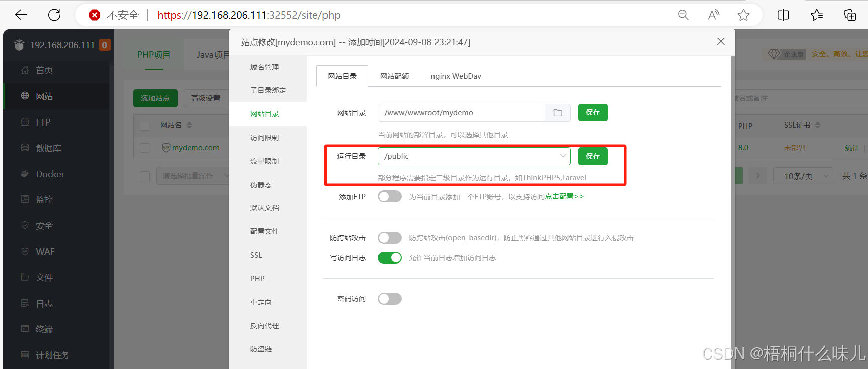Save the 网站目录 path
This screenshot has width=868, height=369.
[593, 113]
